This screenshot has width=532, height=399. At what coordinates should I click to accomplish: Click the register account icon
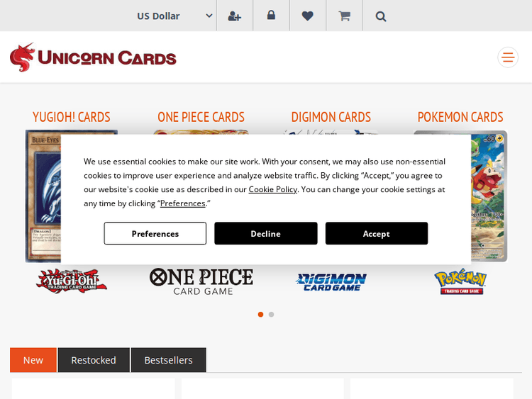coord(235,16)
